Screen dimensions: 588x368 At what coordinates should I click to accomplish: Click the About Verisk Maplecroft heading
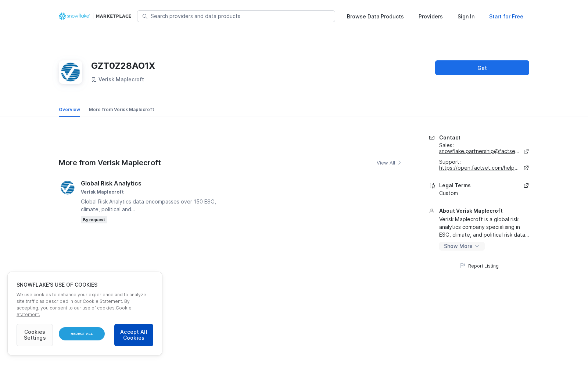[x=471, y=211]
